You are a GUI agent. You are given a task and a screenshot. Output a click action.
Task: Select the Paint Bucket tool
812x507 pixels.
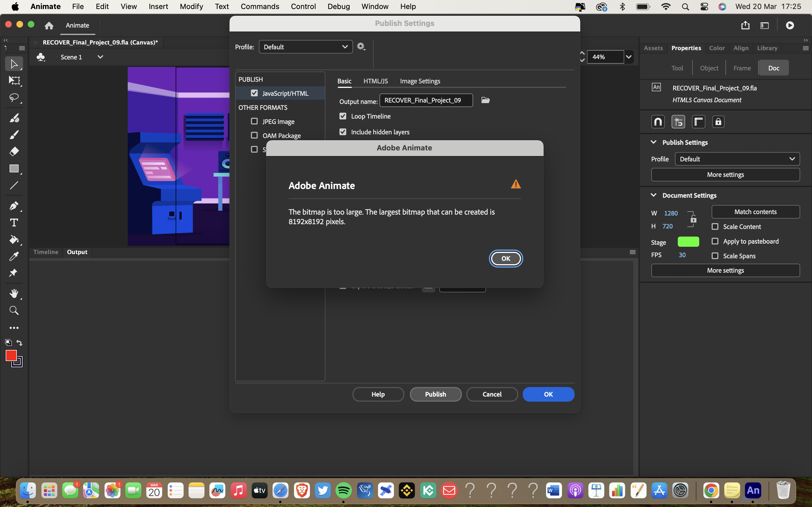click(x=14, y=239)
